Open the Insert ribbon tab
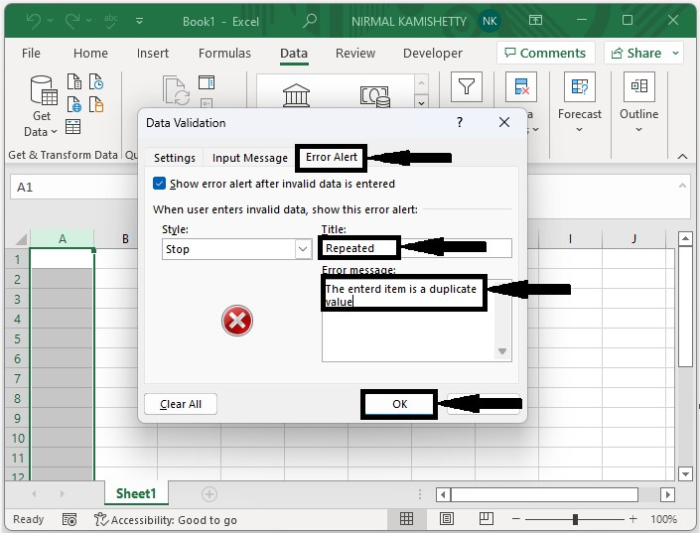The image size is (700, 533). click(x=153, y=53)
